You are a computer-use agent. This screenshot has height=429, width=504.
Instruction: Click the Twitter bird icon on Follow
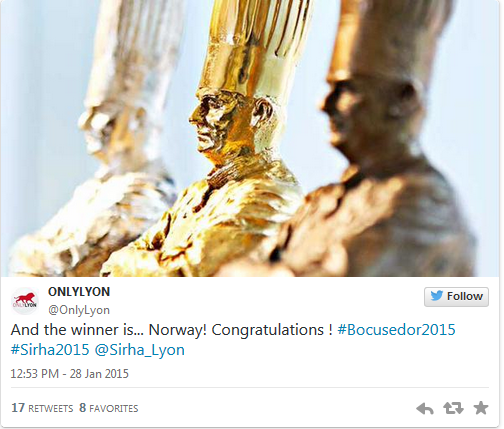[436, 296]
